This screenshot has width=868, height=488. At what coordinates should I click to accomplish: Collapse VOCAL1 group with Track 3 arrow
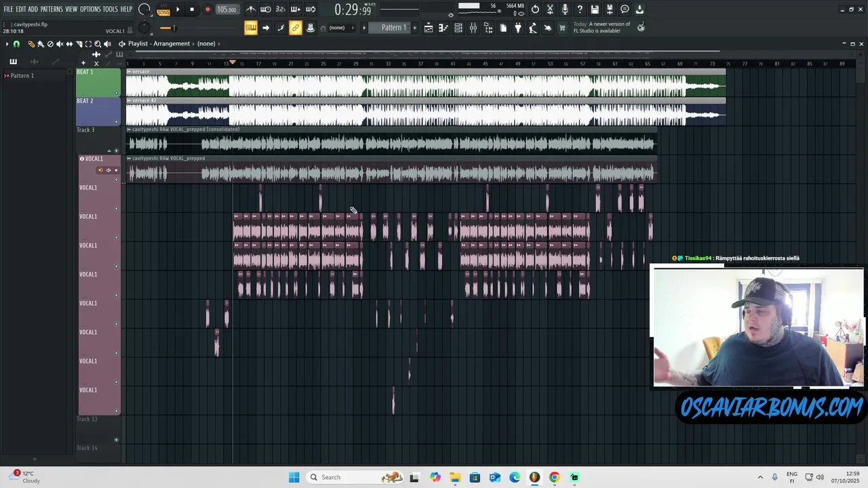point(109,150)
